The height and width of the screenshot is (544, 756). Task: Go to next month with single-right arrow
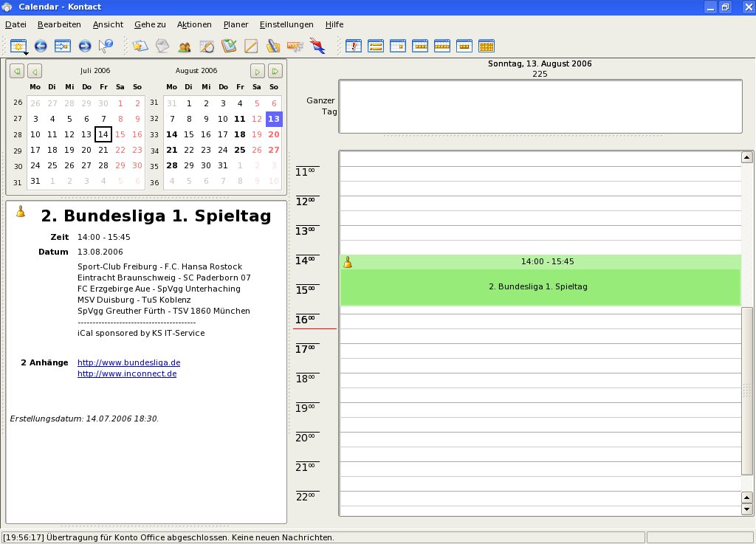coord(258,72)
